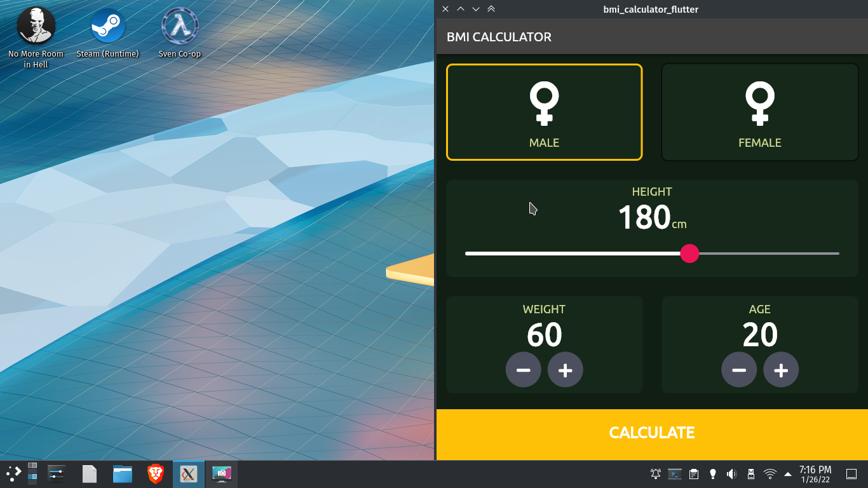Select the FEMALE option card
This screenshot has height=488, width=868.
(x=760, y=112)
